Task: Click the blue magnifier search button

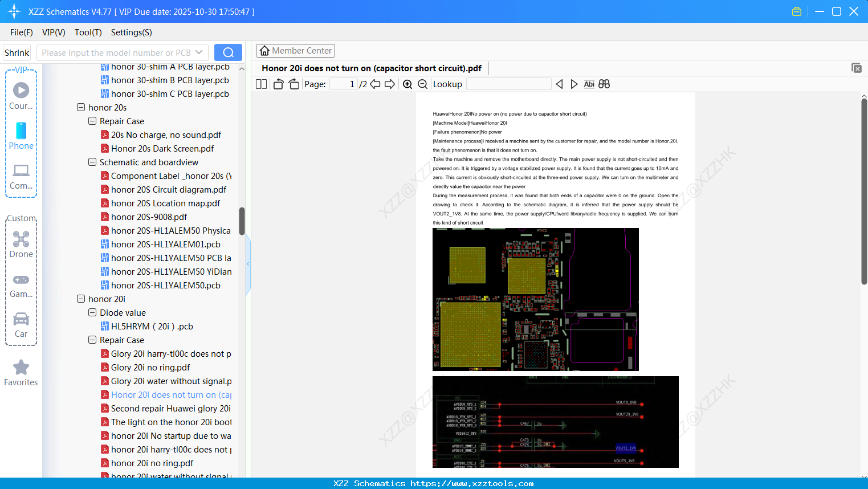Action: pyautogui.click(x=228, y=52)
